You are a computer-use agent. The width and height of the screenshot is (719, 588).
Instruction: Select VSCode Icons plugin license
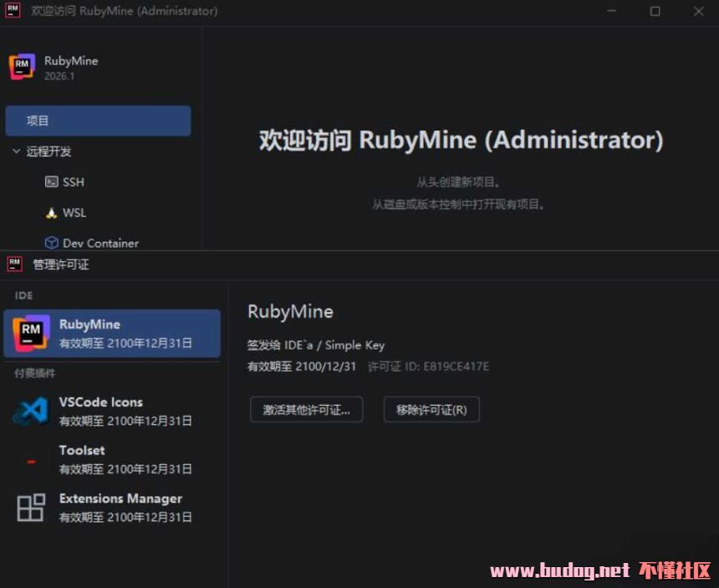click(x=112, y=411)
